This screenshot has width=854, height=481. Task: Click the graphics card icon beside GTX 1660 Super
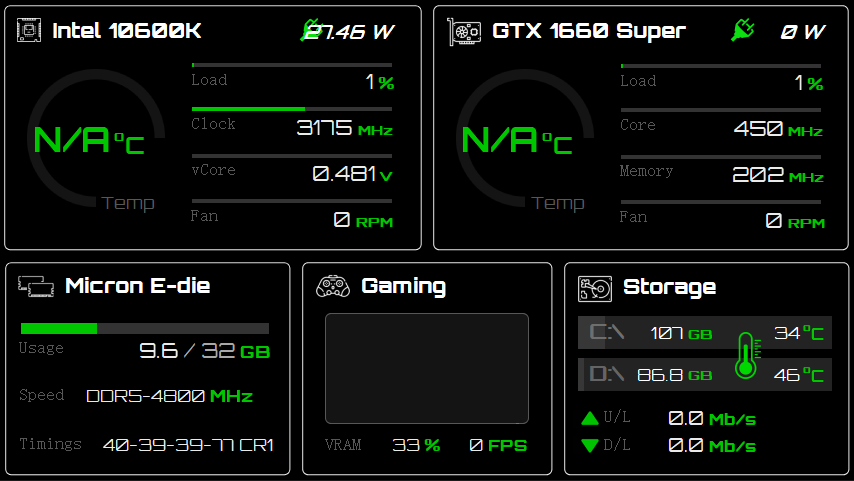pyautogui.click(x=462, y=31)
